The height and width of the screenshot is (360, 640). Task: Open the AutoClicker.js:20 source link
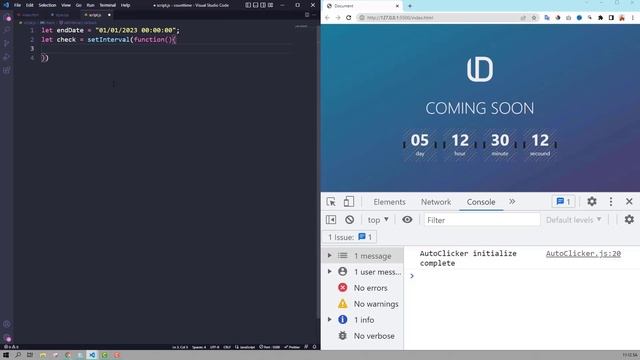pos(583,253)
